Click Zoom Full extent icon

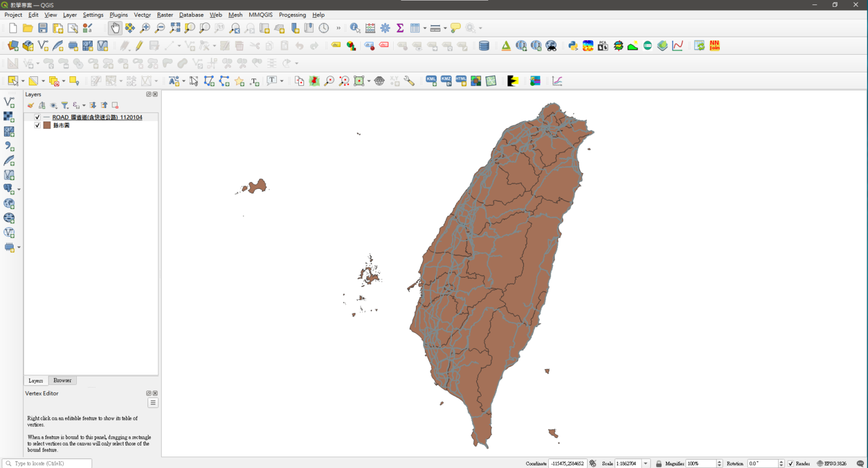point(175,28)
